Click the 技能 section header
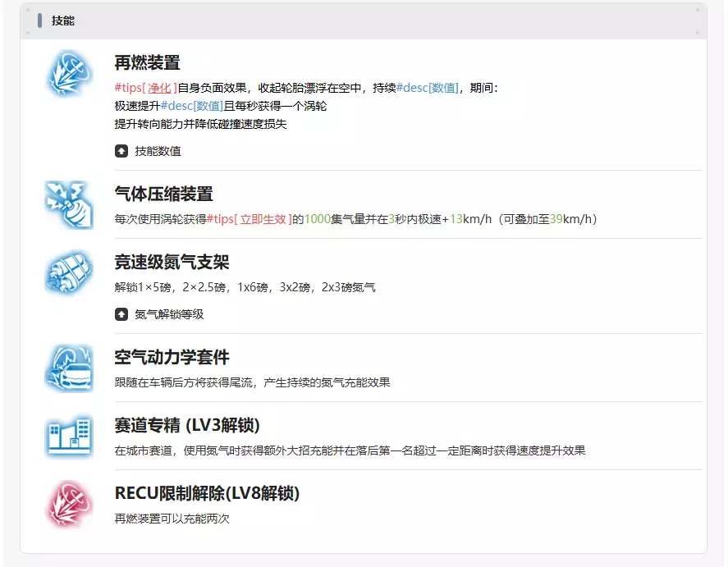This screenshot has width=728, height=567. click(63, 21)
